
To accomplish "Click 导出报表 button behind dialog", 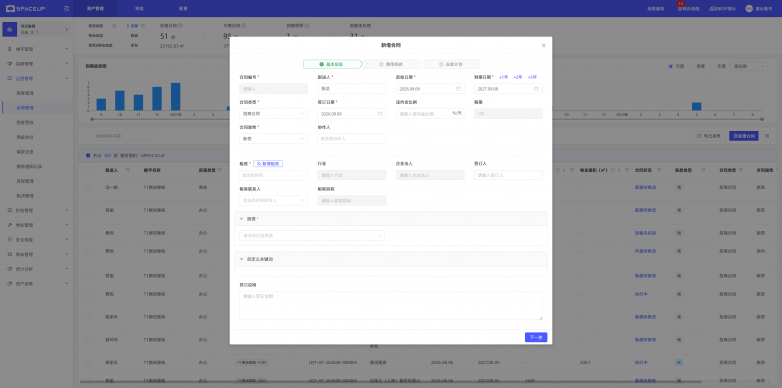I will [x=708, y=136].
